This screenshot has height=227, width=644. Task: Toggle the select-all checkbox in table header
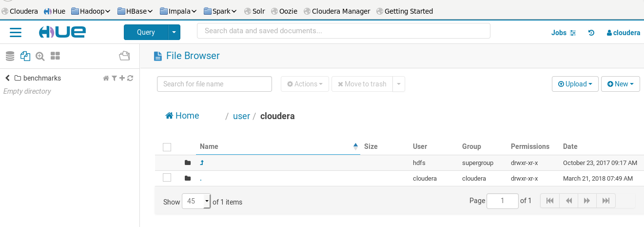[167, 147]
